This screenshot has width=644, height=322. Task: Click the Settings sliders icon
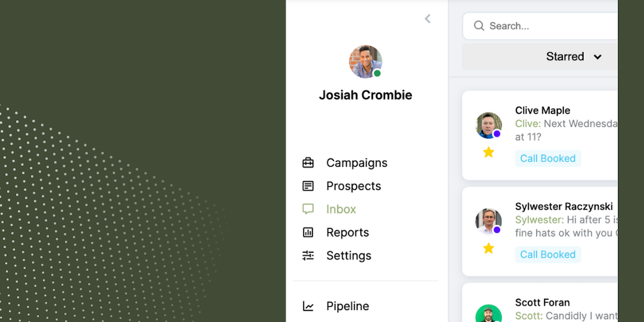[x=308, y=256]
